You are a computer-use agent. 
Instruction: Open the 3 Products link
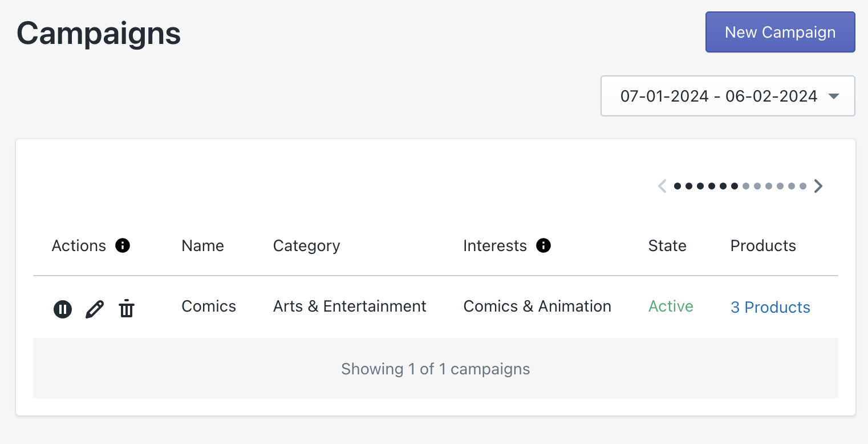click(x=770, y=307)
